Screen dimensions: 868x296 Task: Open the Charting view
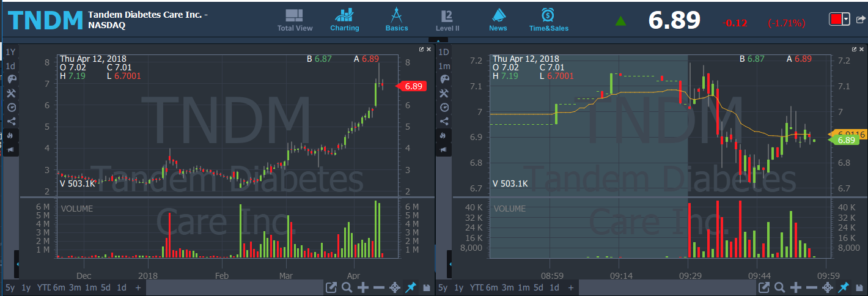(345, 20)
